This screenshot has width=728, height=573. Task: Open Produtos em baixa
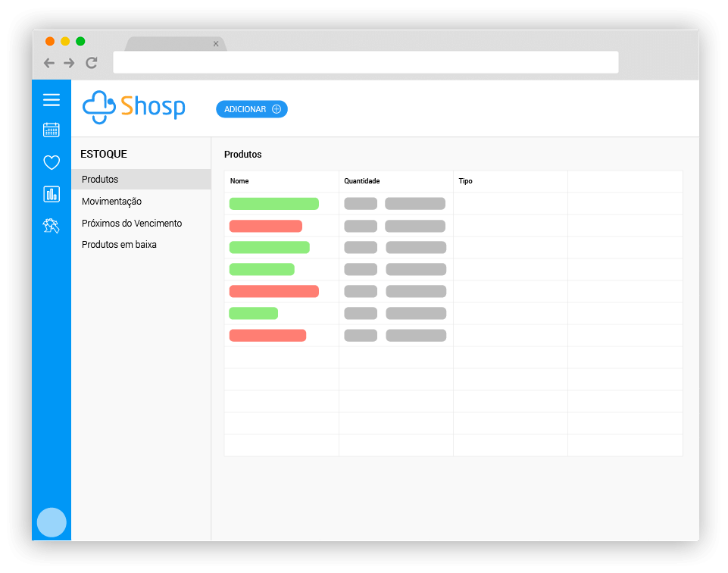pyautogui.click(x=120, y=245)
